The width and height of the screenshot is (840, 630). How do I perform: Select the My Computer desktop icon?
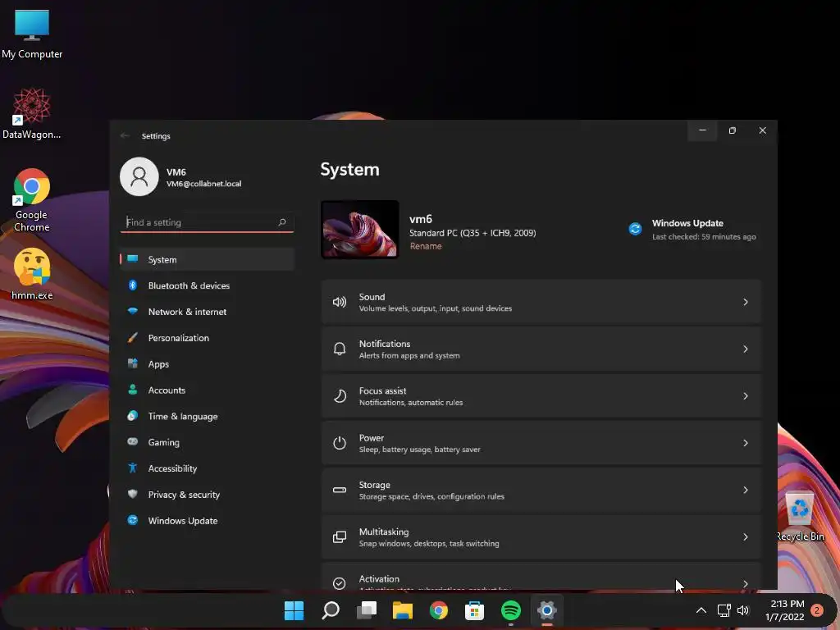coord(32,34)
